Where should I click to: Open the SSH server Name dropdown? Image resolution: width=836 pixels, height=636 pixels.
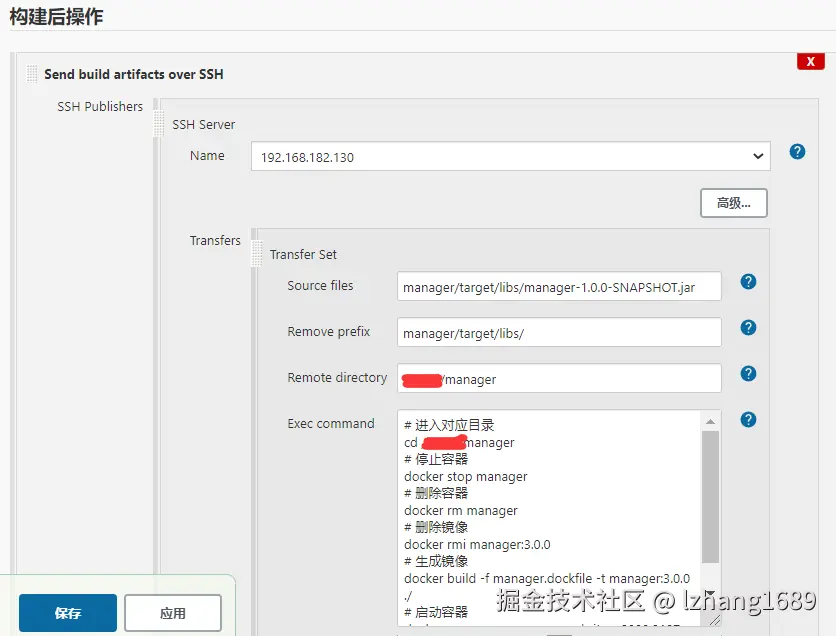tap(758, 157)
